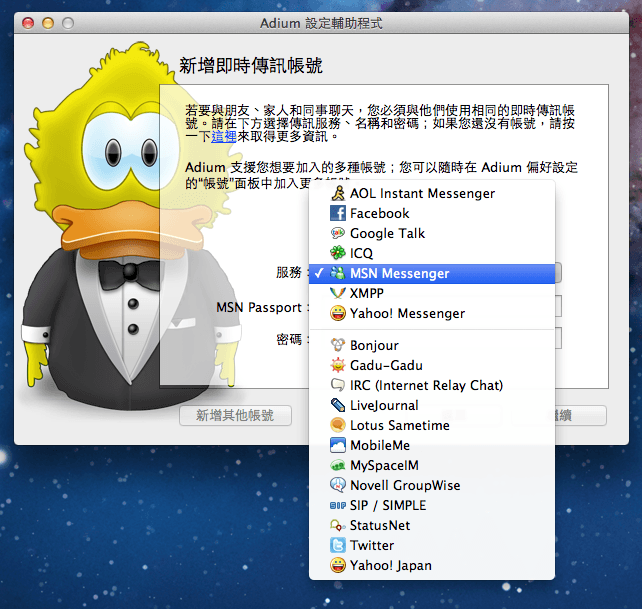Select Lotus Sametime from the list
The image size is (642, 609).
[399, 425]
